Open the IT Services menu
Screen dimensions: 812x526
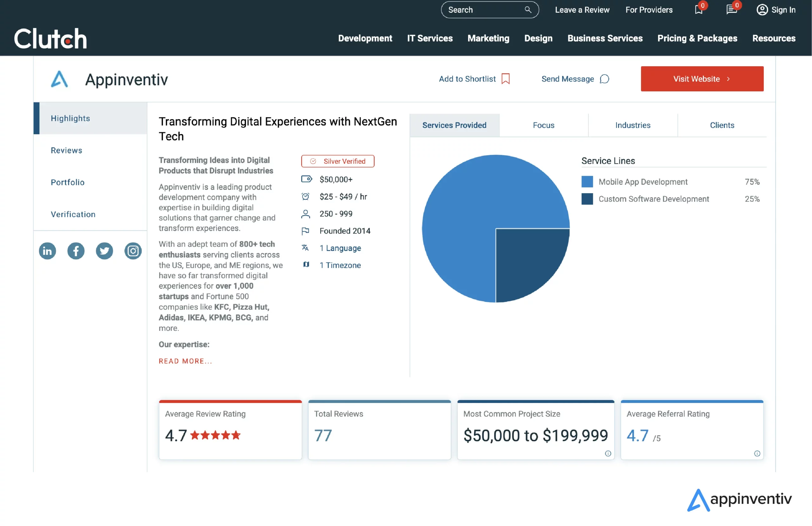point(429,38)
